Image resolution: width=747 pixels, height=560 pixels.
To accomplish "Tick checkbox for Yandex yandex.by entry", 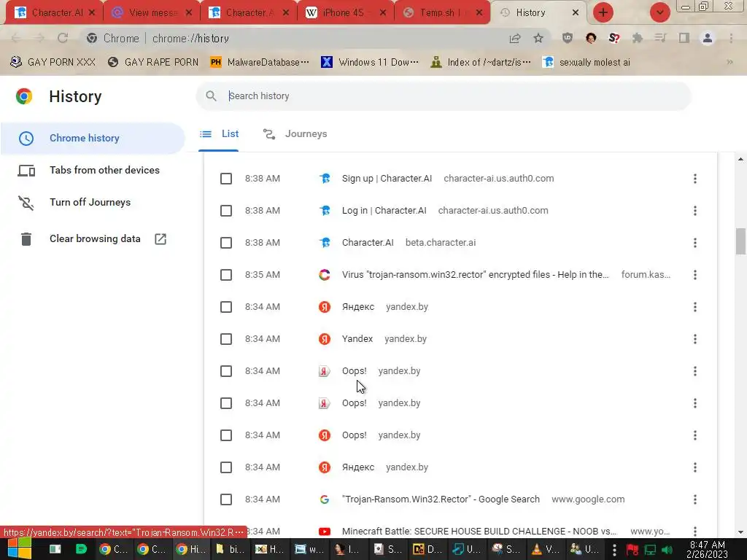I will [x=226, y=339].
